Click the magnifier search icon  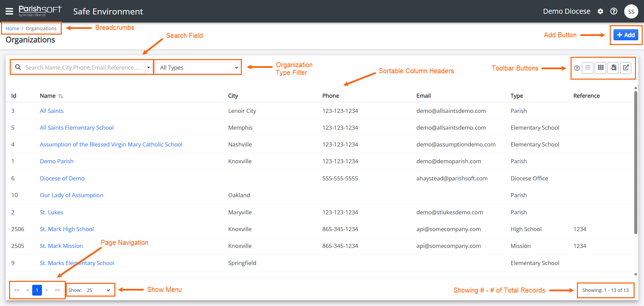18,67
